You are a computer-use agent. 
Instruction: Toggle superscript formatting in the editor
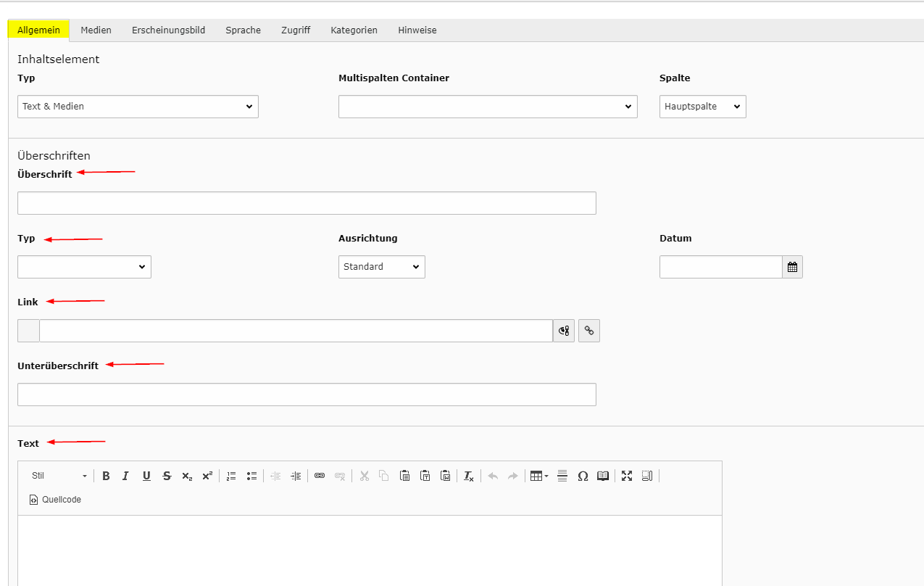pyautogui.click(x=207, y=476)
